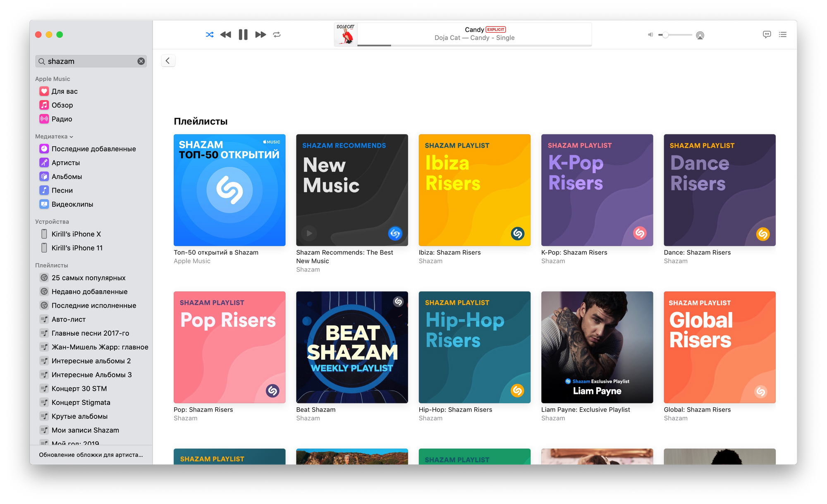Open Ibiza Risers playlist cover
Image resolution: width=827 pixels, height=504 pixels.
tap(475, 190)
